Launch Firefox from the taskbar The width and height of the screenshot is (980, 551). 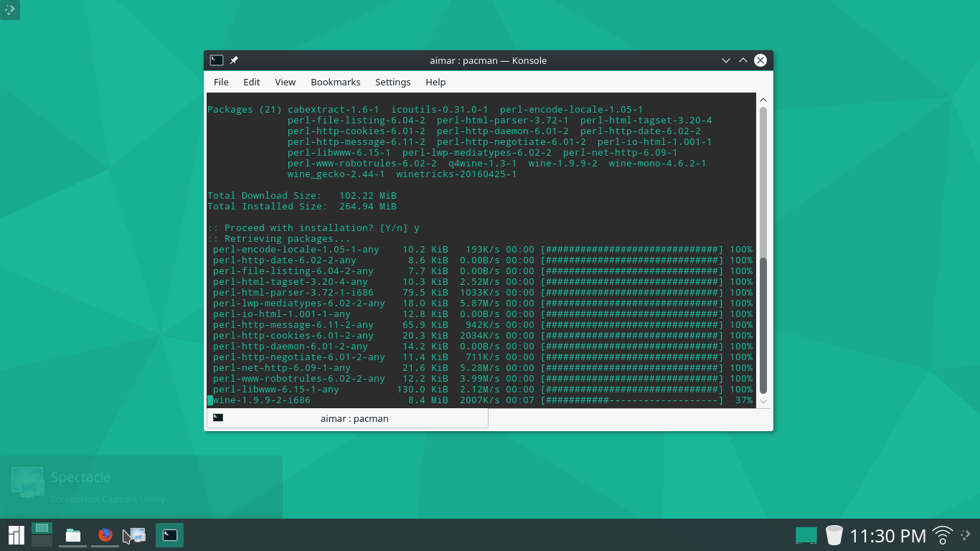[x=105, y=534]
